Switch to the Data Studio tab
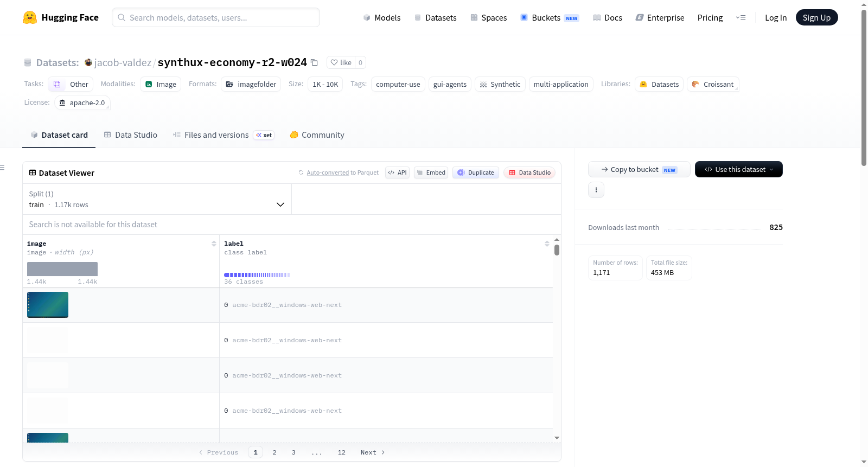This screenshot has width=868, height=467. tap(131, 135)
